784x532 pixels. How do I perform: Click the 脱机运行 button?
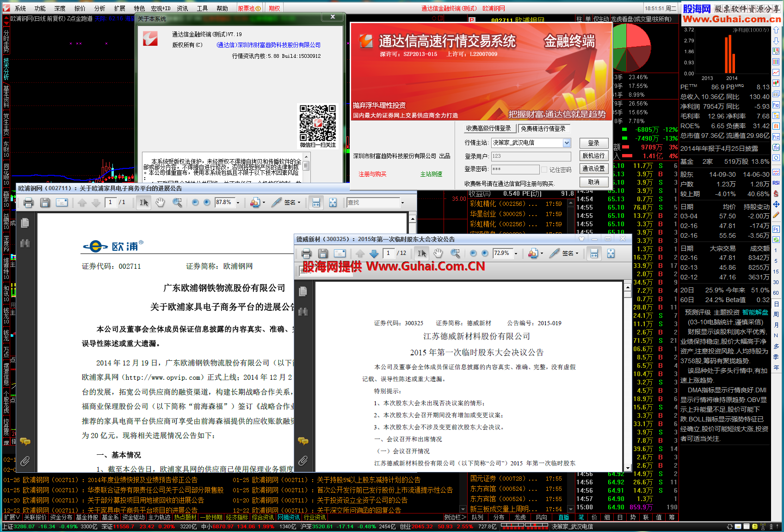click(x=593, y=156)
